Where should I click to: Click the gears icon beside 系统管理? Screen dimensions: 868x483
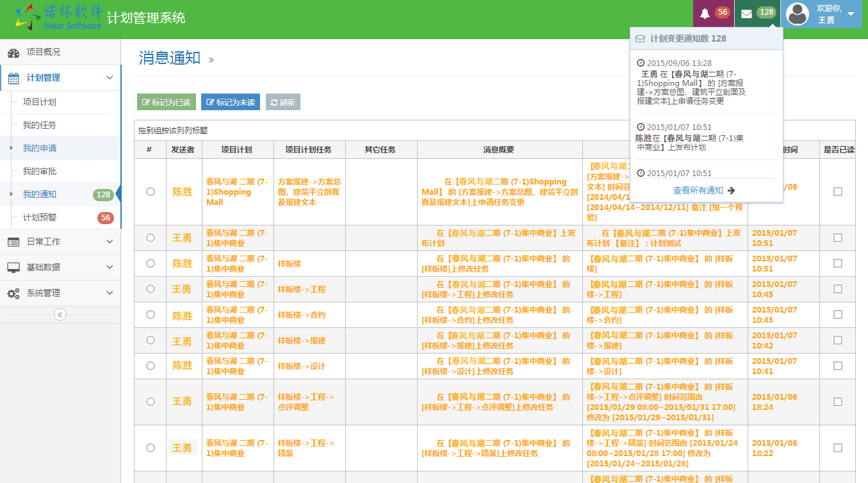13,293
